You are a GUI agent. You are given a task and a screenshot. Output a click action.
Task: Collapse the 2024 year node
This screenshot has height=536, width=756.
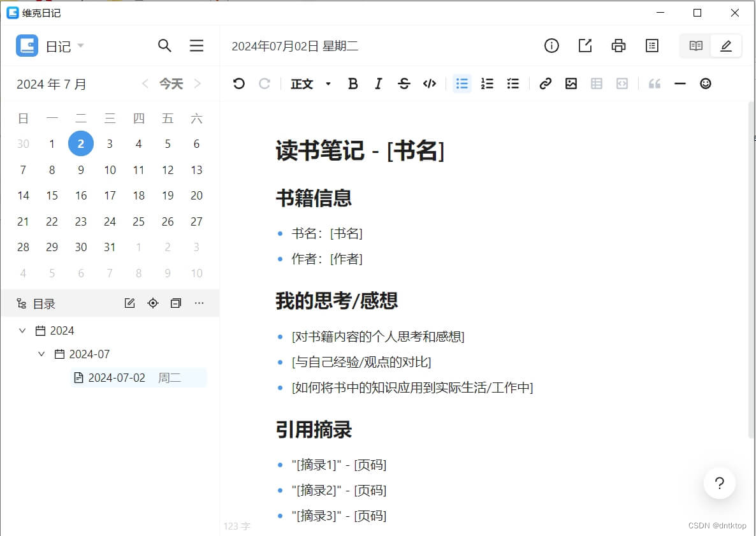22,331
